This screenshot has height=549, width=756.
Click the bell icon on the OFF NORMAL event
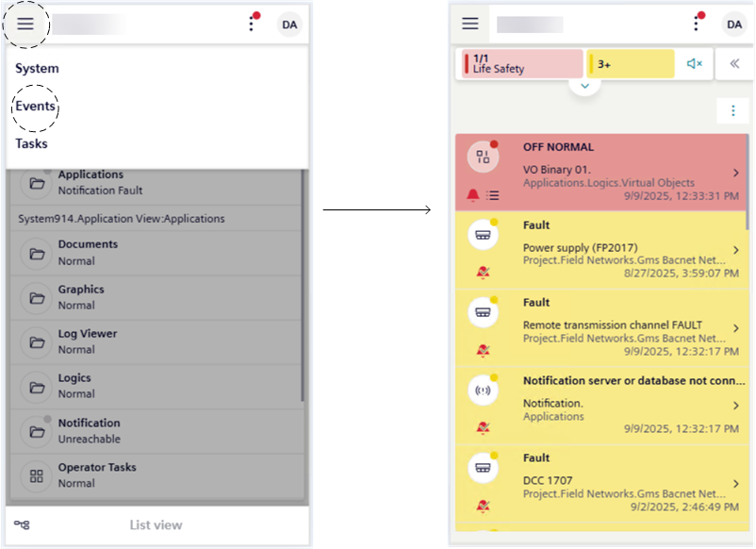(x=473, y=195)
